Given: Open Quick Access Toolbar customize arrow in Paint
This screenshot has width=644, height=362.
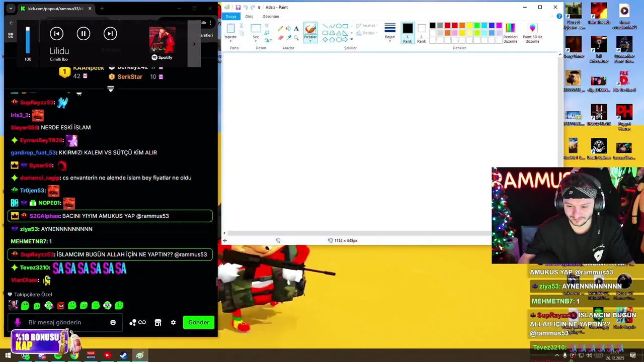Looking at the screenshot, I should pyautogui.click(x=259, y=8).
